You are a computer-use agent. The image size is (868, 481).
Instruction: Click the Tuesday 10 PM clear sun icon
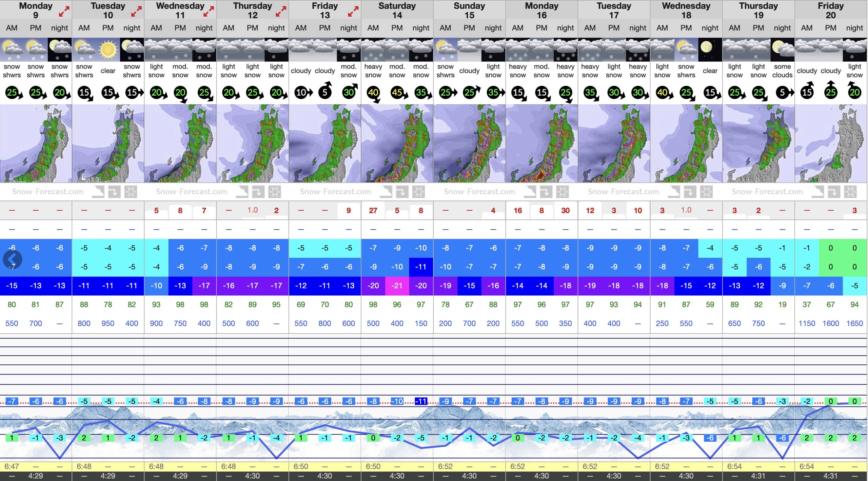108,50
